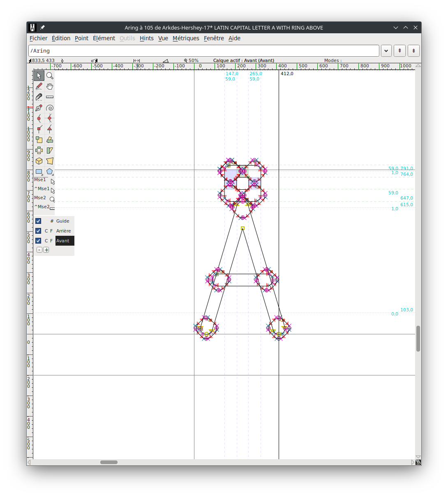
Task: Click the plus button to add a layer
Action: 46,250
